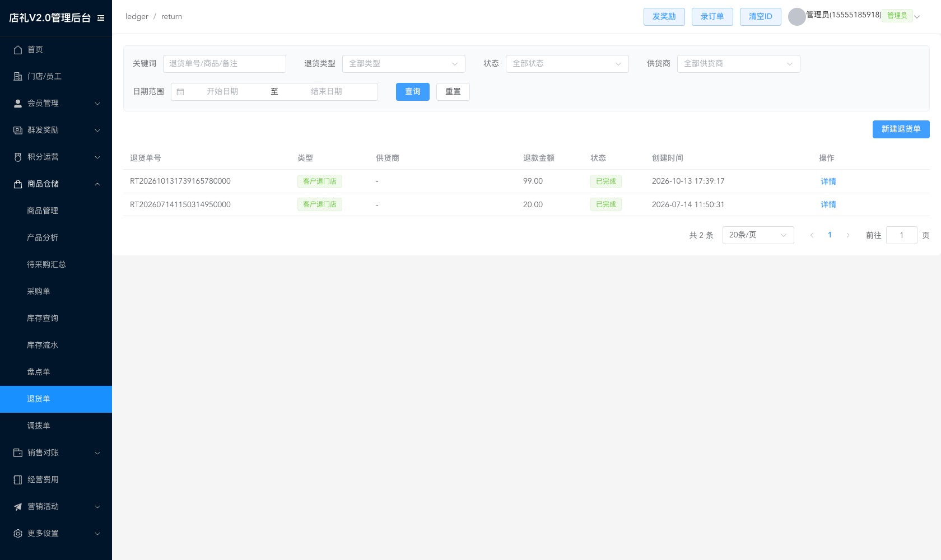941x560 pixels.
Task: Select 退货单 menu item
Action: (56, 399)
